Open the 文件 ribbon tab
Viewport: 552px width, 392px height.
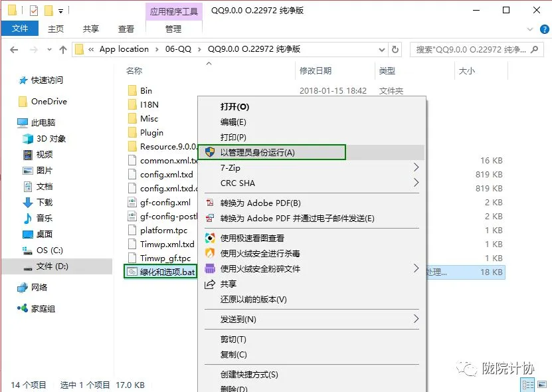20,29
